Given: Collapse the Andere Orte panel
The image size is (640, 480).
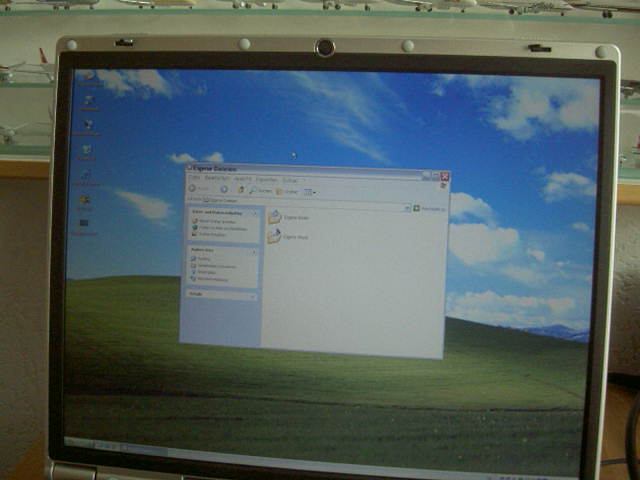Looking at the screenshot, I should 254,252.
